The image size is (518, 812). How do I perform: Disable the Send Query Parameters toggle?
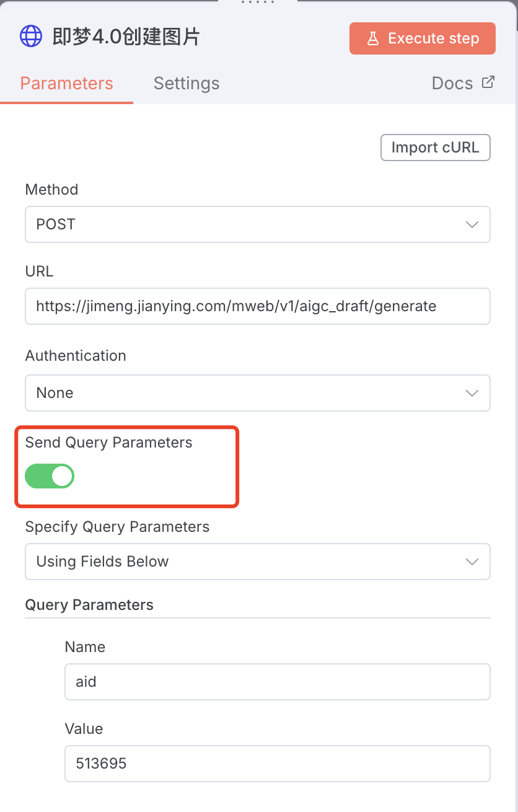pyautogui.click(x=50, y=477)
